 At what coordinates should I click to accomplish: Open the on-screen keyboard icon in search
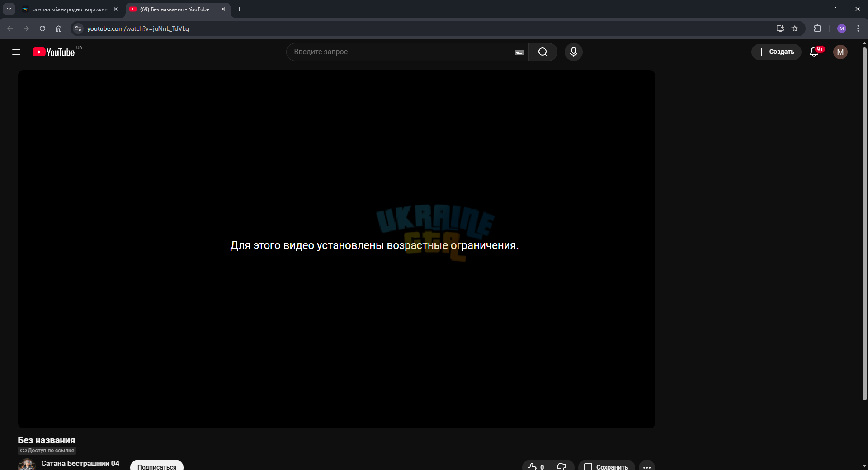519,52
